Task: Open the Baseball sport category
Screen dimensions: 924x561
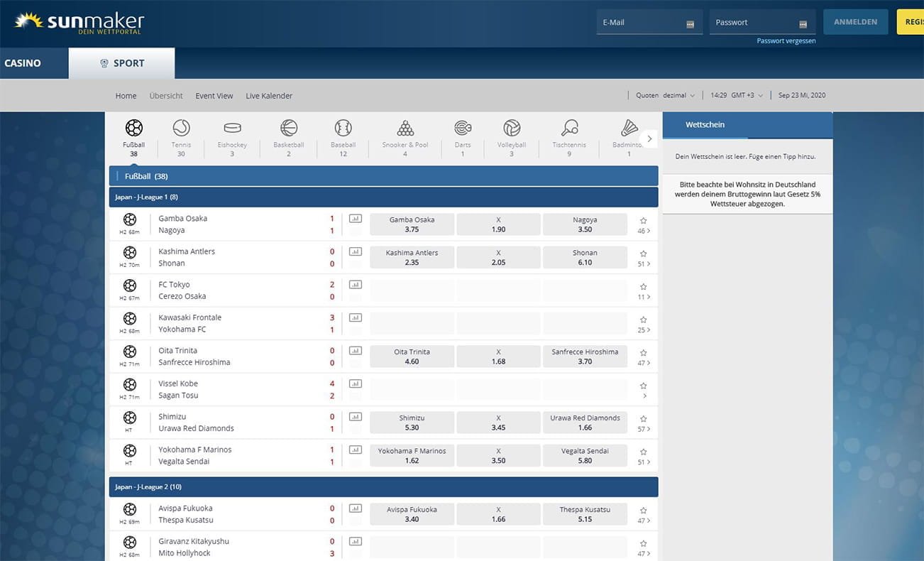Action: pyautogui.click(x=343, y=129)
